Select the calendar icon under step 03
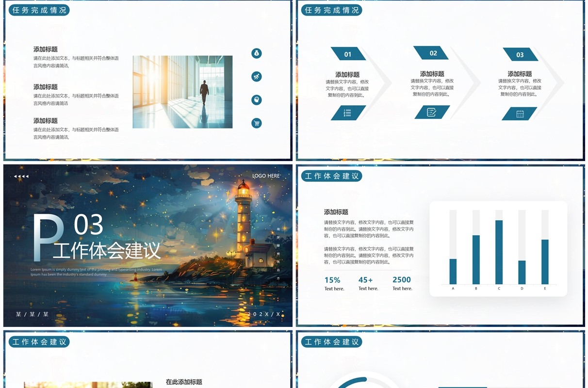The image size is (588, 388). pyautogui.click(x=520, y=114)
